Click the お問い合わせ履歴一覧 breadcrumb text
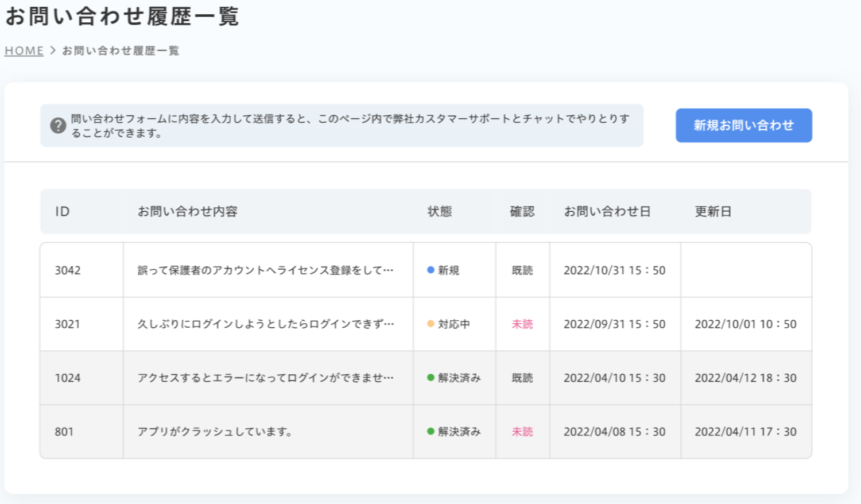This screenshot has height=504, width=861. click(x=121, y=51)
